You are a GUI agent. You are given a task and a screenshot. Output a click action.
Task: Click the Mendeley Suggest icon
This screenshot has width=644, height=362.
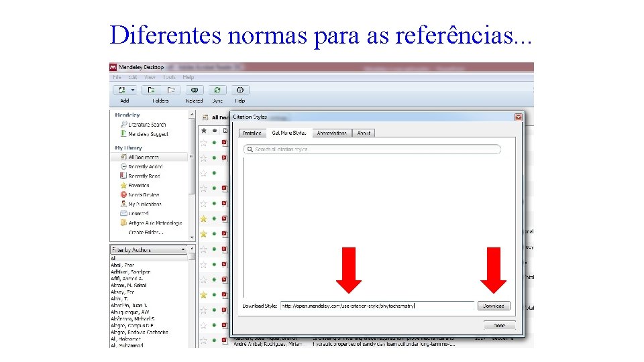pos(123,133)
